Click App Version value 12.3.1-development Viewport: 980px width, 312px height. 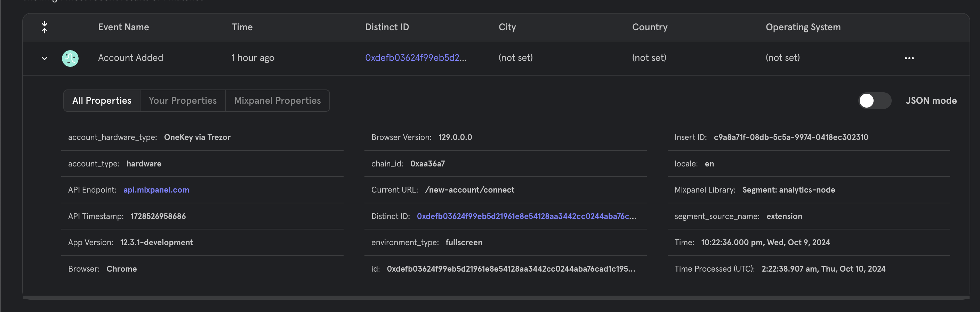tap(156, 242)
